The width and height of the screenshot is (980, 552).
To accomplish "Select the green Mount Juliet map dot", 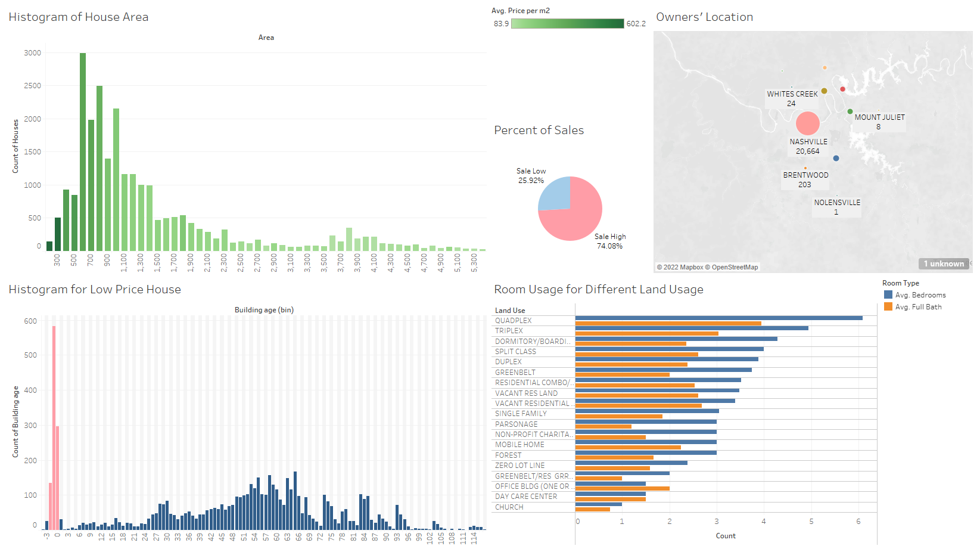I will [850, 111].
